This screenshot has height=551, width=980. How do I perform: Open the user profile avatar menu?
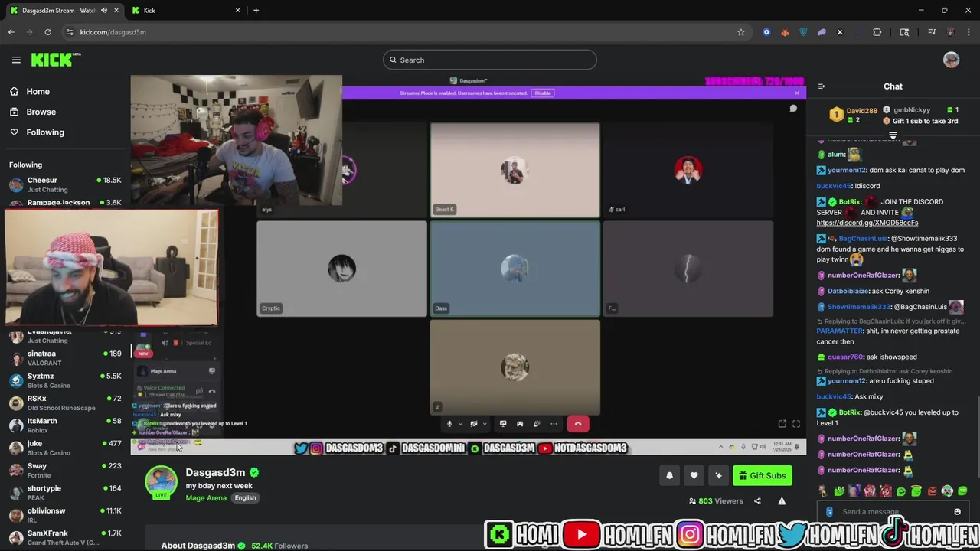(x=952, y=60)
